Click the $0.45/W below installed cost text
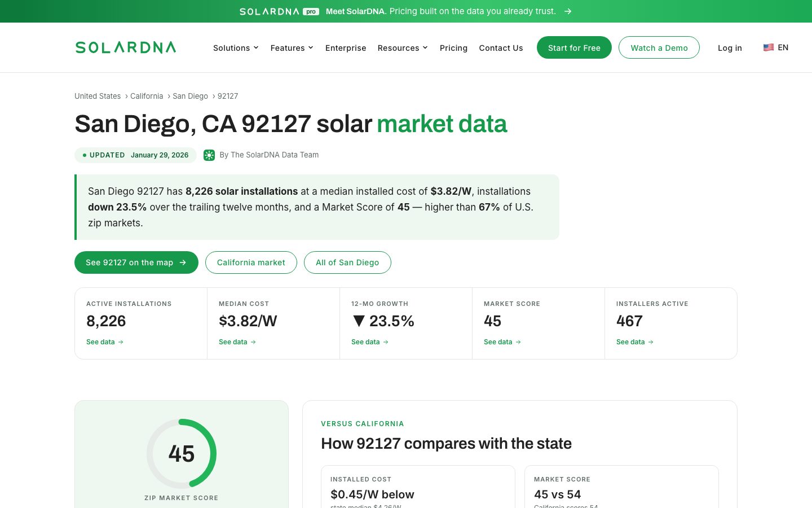812x508 pixels. point(372,494)
